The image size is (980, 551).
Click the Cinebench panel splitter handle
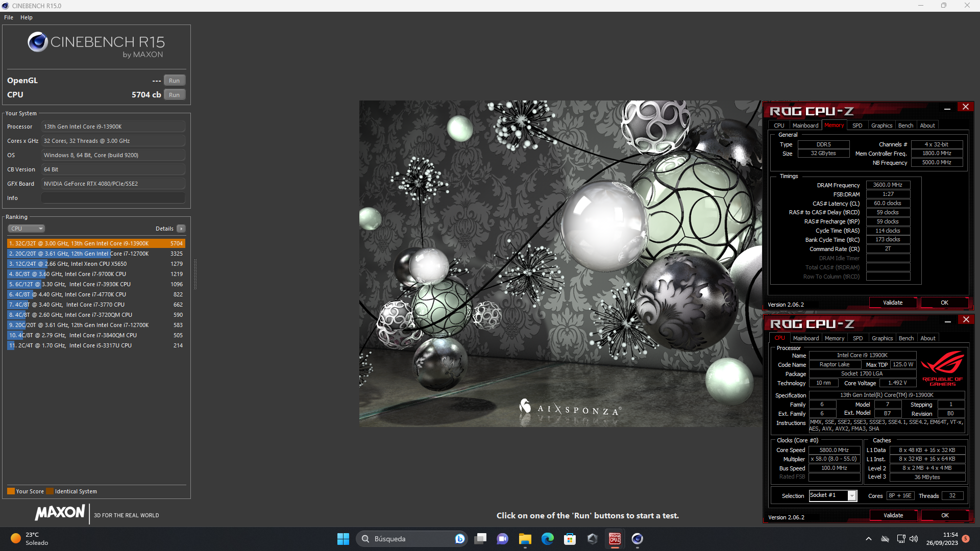coord(195,274)
